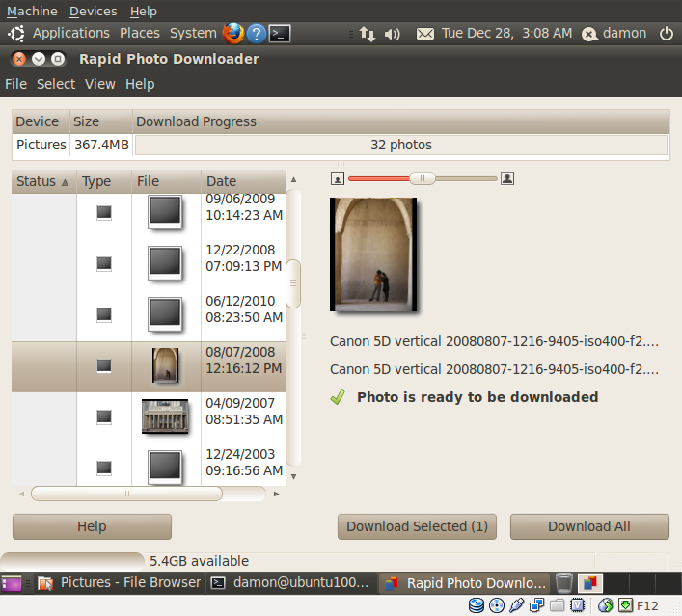Open the VirtualBox Machine menu
Viewport: 682px width, 616px height.
coord(32,11)
